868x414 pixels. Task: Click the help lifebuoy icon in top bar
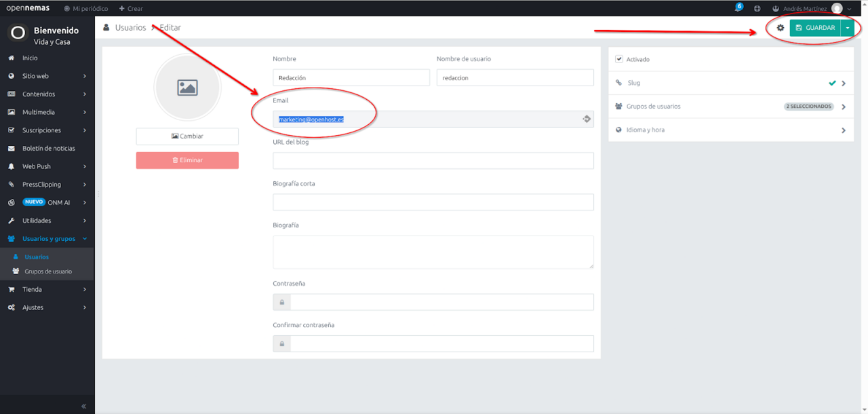coord(757,9)
